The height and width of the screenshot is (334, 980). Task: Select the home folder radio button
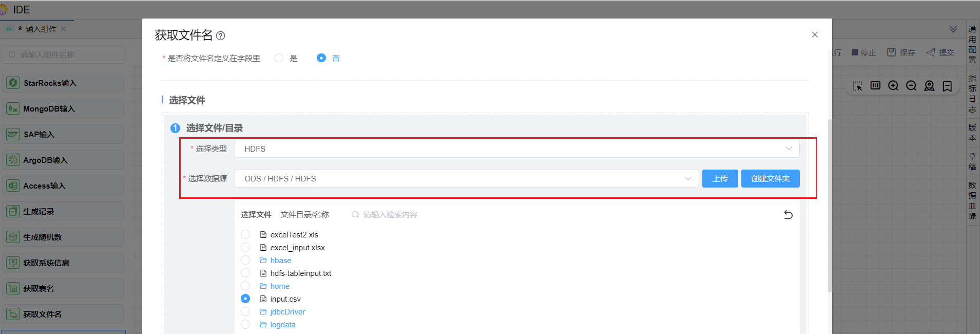click(245, 286)
